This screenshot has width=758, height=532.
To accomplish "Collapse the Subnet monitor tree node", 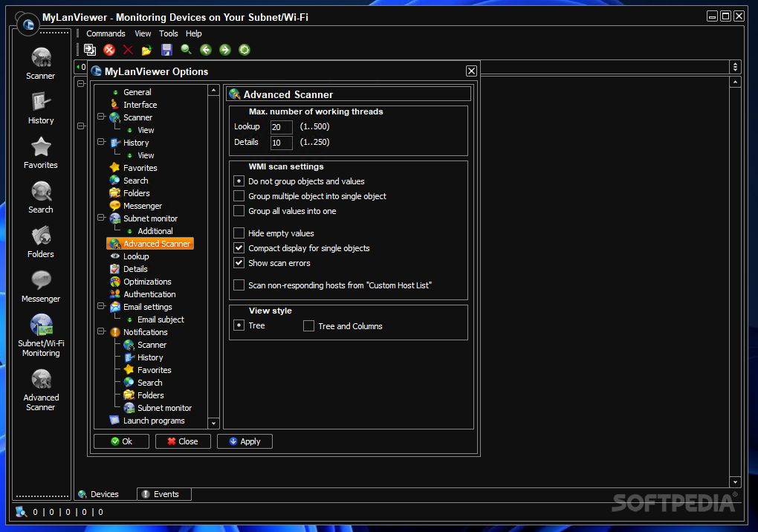I will click(101, 218).
